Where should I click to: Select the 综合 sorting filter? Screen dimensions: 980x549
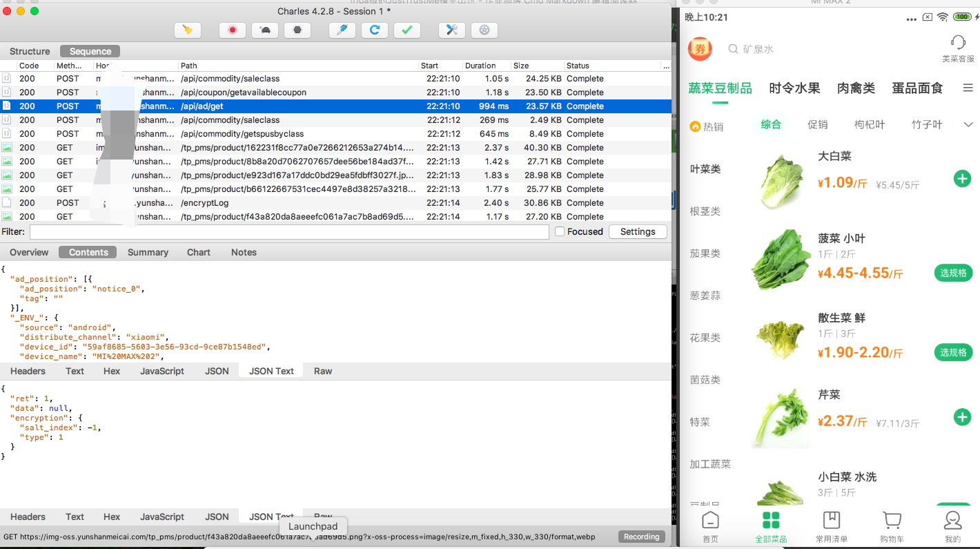[771, 124]
